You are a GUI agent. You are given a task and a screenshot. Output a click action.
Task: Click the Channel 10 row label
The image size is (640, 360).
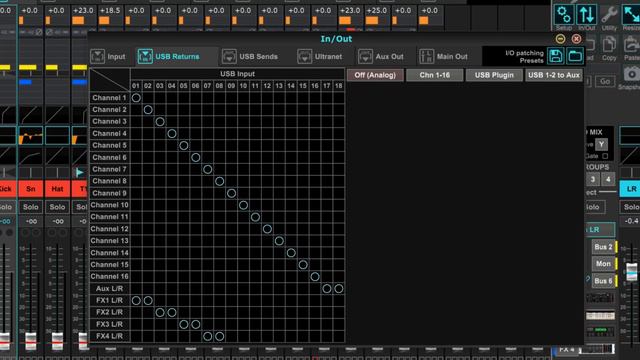coord(109,205)
